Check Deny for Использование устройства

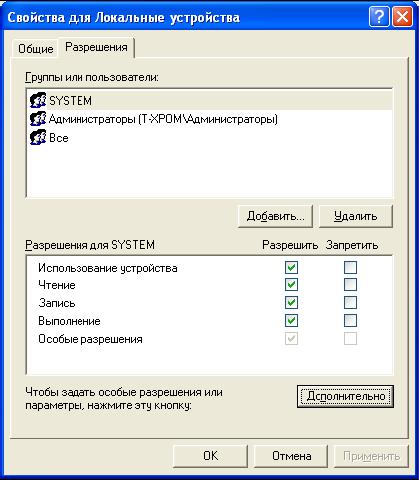point(350,267)
